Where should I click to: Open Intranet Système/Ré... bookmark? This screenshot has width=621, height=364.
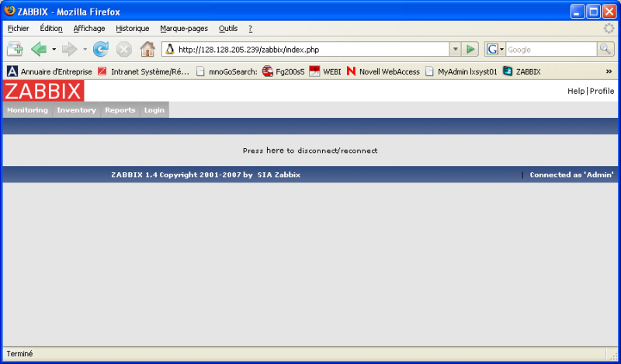point(144,71)
